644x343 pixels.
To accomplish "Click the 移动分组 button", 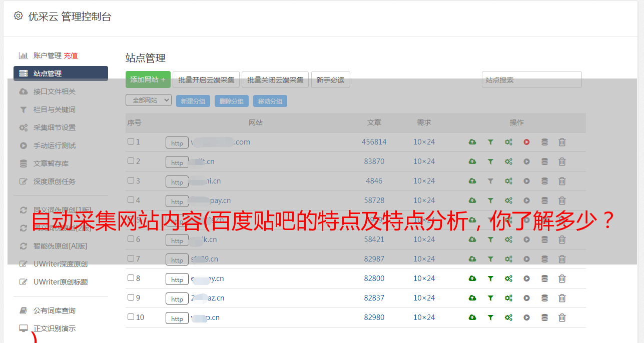I will [x=270, y=101].
